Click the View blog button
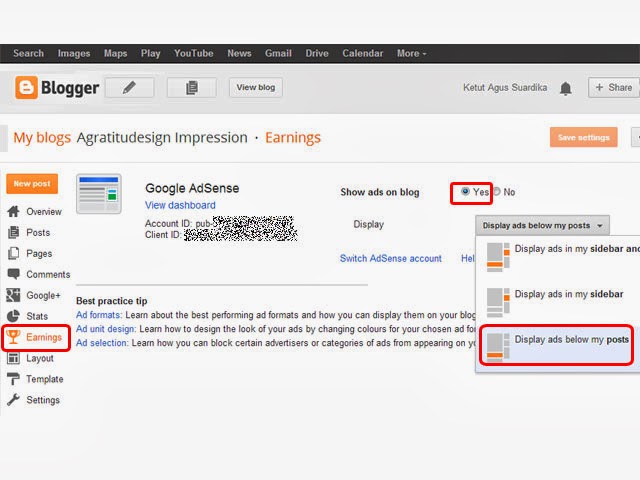 tap(256, 87)
